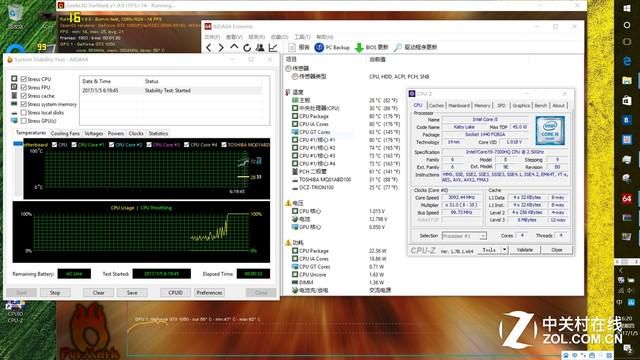Click the up-level arrow in AIDA64 toolbar
640x360 pixels.
tap(234, 47)
